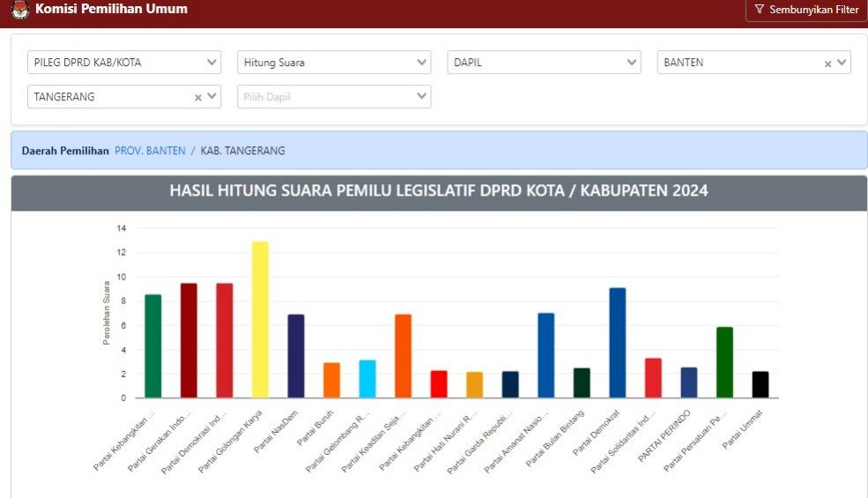Click the Partai NasDem axis label
The image size is (868, 498).
click(x=276, y=432)
